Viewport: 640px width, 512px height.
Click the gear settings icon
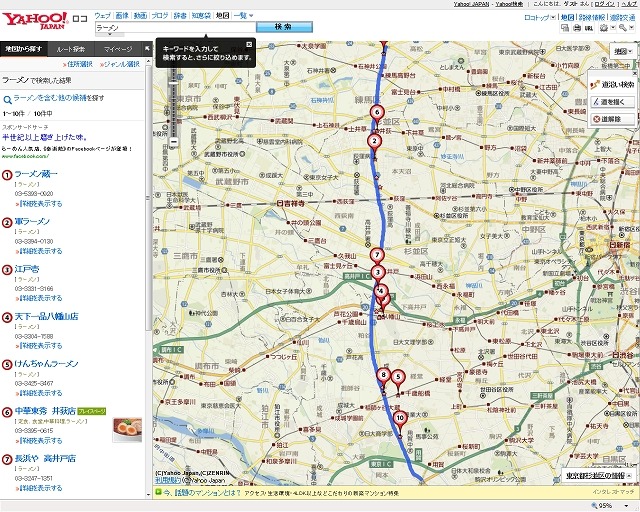point(604,28)
